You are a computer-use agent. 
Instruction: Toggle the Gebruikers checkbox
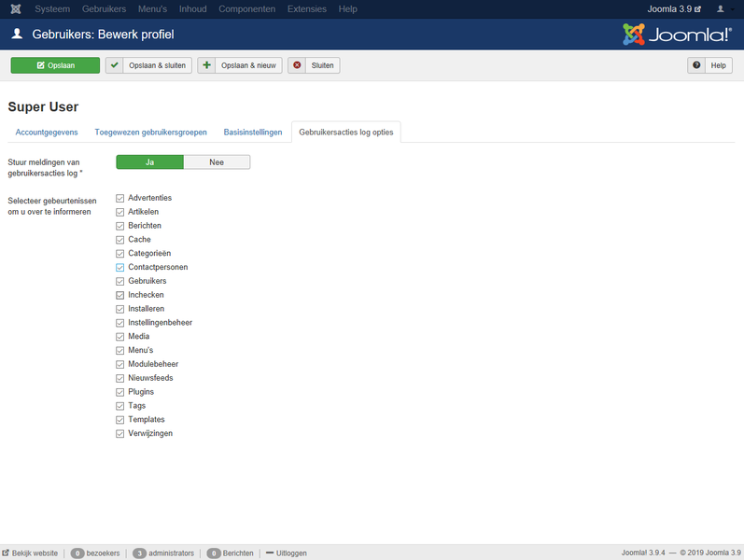coord(120,281)
